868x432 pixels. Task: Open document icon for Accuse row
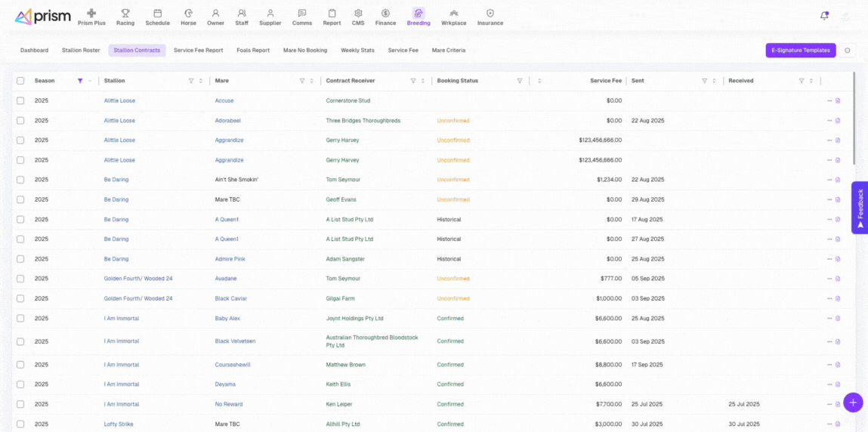[838, 100]
